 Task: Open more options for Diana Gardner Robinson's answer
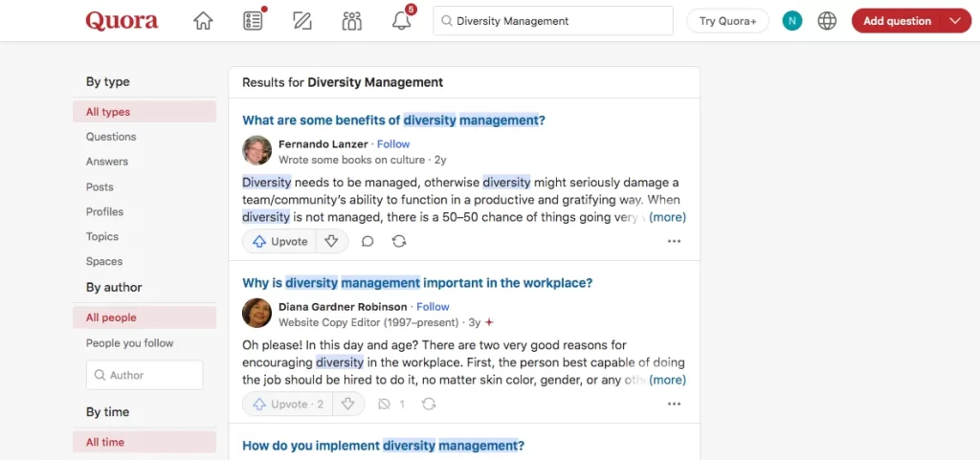point(674,405)
